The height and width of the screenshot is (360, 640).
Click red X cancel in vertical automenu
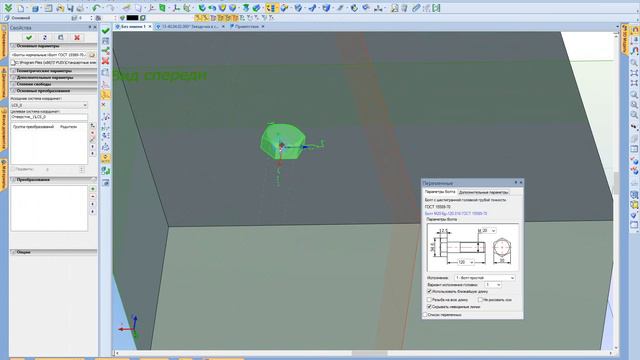105,61
